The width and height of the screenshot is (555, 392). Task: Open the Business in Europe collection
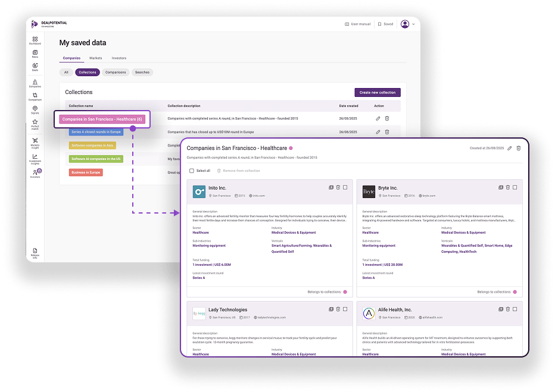(x=86, y=172)
